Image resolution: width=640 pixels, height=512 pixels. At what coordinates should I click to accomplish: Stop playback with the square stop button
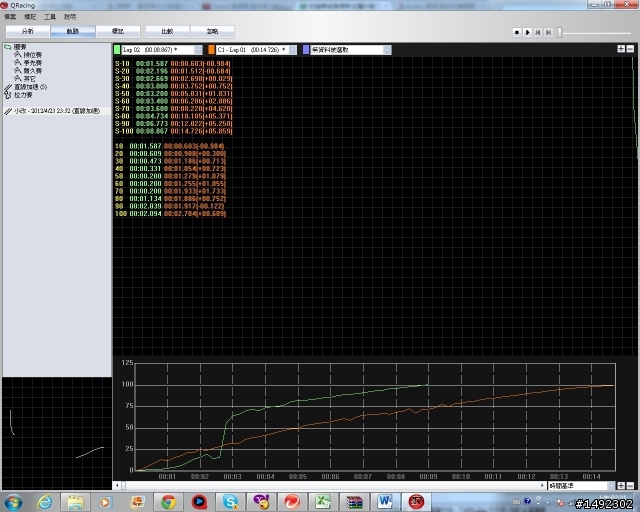[x=517, y=32]
